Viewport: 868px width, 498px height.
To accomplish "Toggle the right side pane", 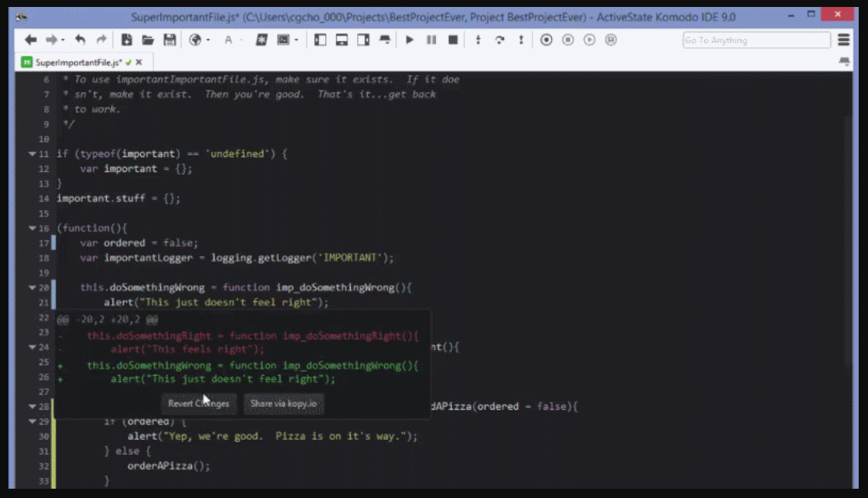I will pos(363,40).
